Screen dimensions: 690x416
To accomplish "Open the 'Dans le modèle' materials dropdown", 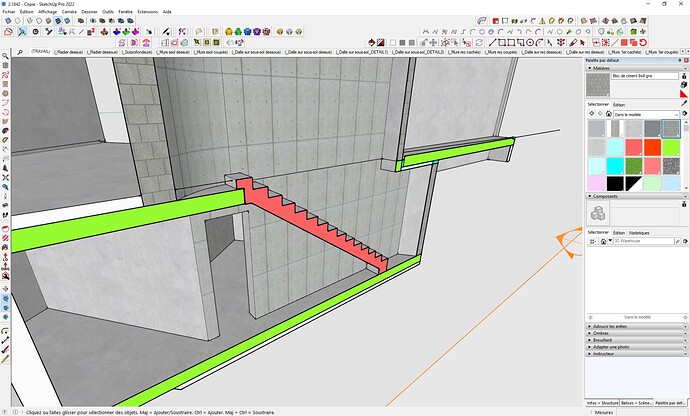I will coord(646,114).
